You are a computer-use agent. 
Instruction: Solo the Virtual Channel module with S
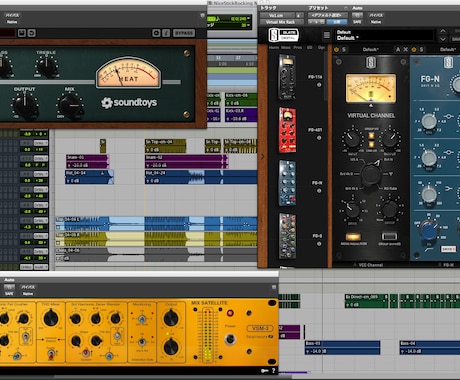[344, 50]
